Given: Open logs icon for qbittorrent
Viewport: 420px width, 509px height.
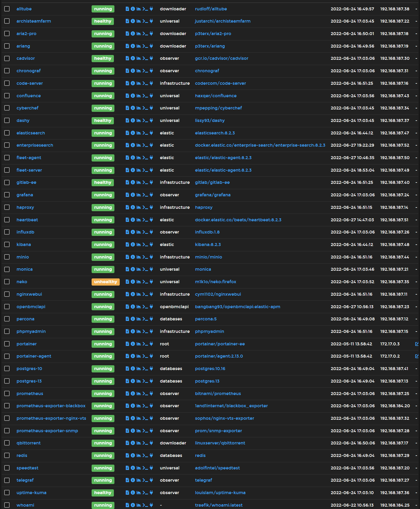Looking at the screenshot, I should click(127, 443).
